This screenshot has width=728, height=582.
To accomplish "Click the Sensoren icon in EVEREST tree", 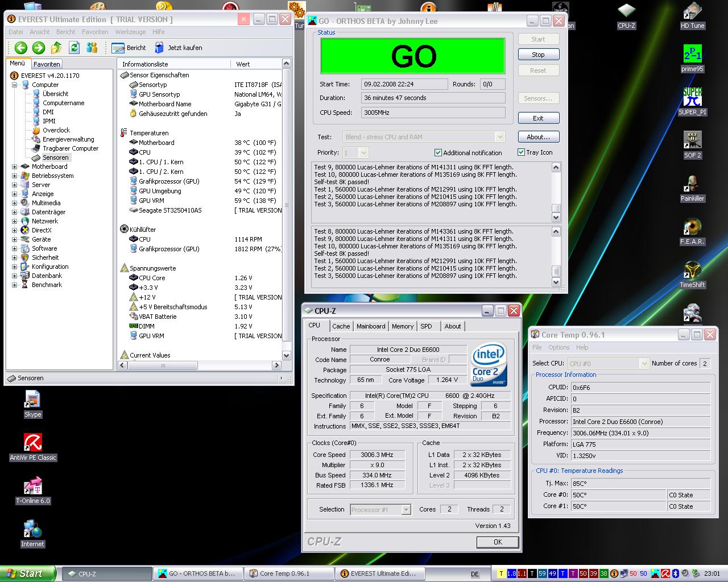I will pyautogui.click(x=36, y=157).
